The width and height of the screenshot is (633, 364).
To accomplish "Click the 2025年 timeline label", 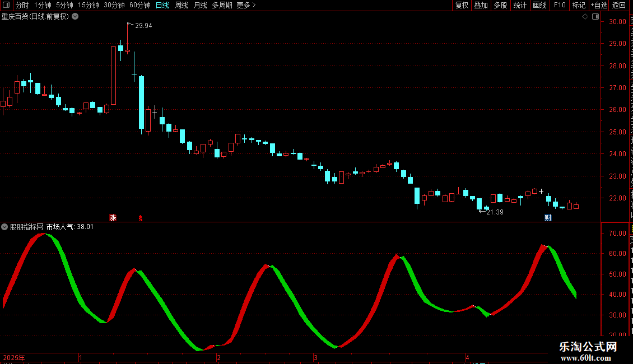I will (x=14, y=357).
